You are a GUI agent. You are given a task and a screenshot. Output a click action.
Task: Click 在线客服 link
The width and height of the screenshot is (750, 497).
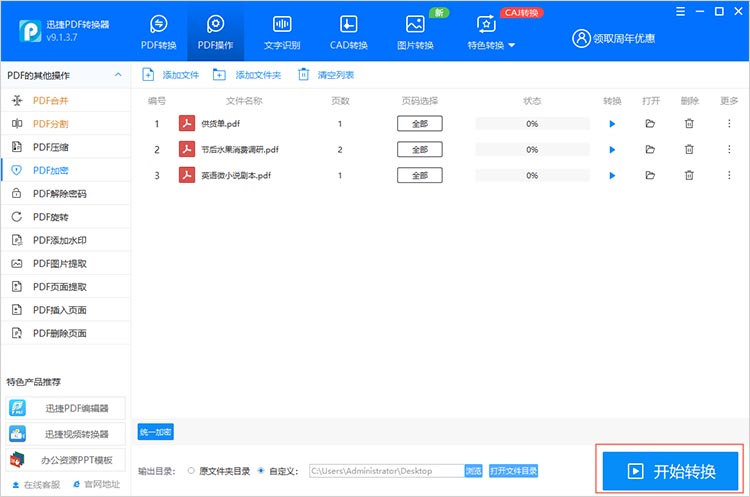tap(36, 485)
